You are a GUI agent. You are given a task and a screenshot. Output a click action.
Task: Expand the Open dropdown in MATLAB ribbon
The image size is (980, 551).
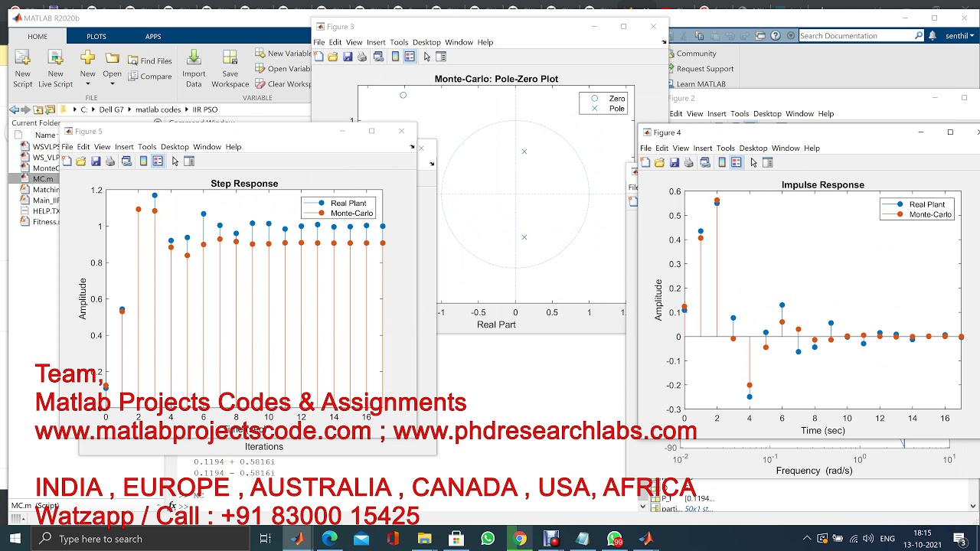tap(112, 69)
